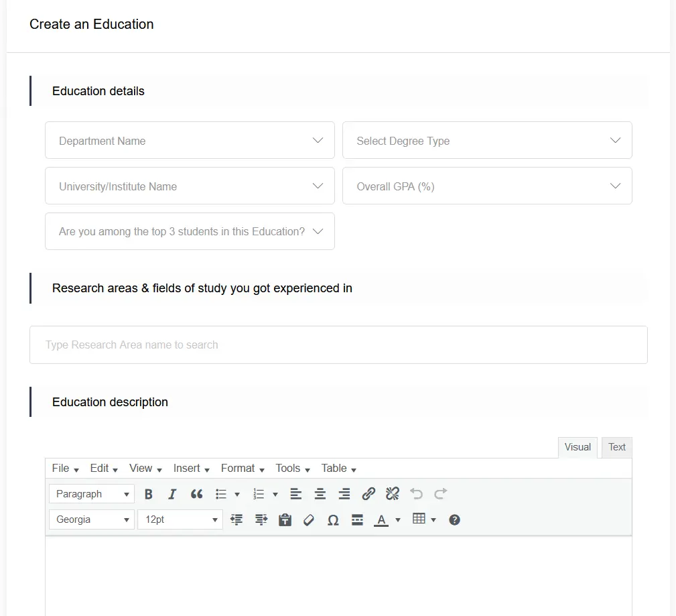This screenshot has height=616, width=676.
Task: Click inside the description editor area
Action: (338, 576)
